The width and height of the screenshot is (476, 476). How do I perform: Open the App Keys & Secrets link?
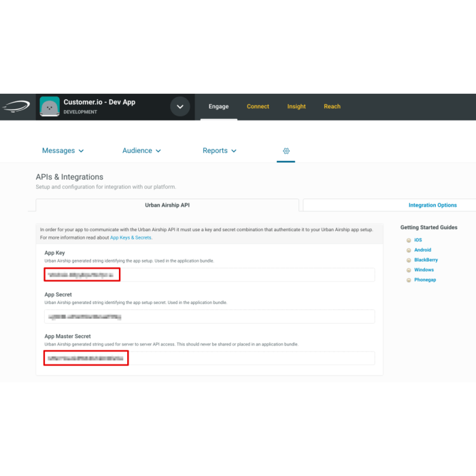click(131, 238)
